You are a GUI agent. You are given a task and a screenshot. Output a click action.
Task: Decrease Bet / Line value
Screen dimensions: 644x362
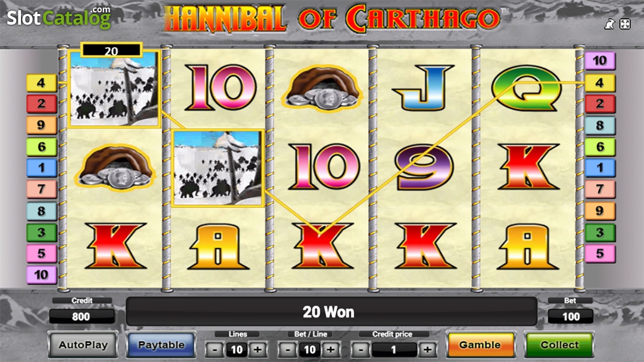click(288, 350)
